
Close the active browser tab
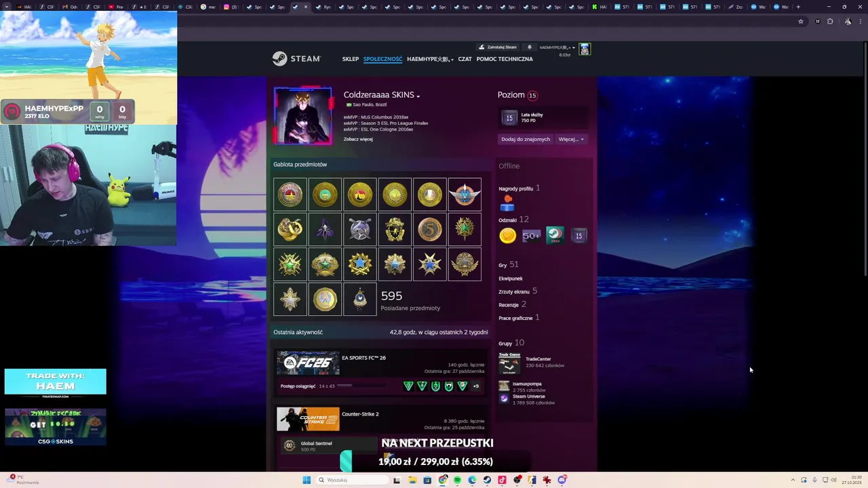pyautogui.click(x=306, y=7)
